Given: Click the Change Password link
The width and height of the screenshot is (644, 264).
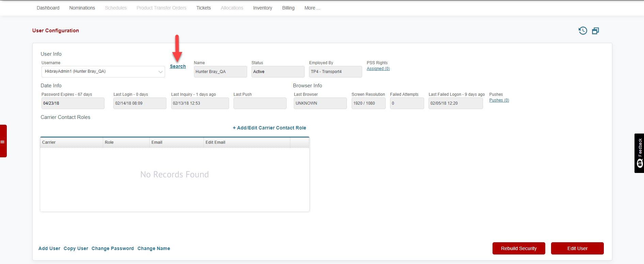Looking at the screenshot, I should [112, 248].
